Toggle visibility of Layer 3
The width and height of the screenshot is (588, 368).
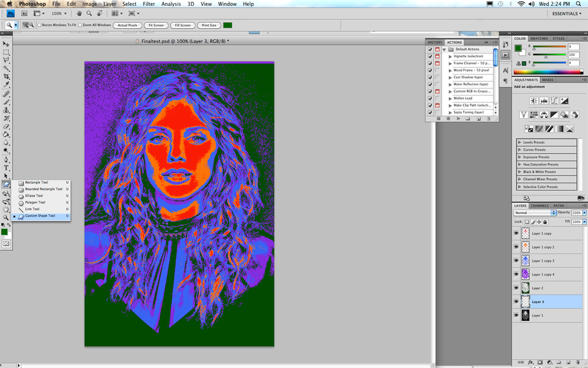pyautogui.click(x=516, y=301)
